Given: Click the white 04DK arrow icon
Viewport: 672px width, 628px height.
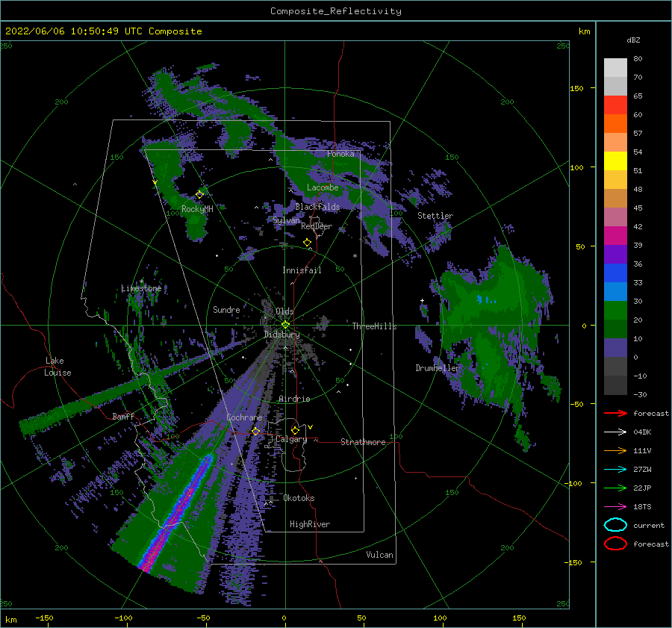Looking at the screenshot, I should 615,432.
